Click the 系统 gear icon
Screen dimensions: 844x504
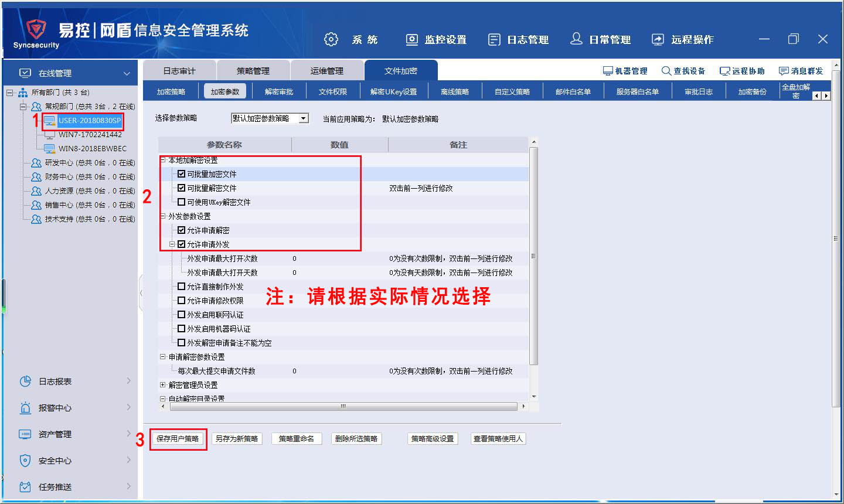click(331, 39)
